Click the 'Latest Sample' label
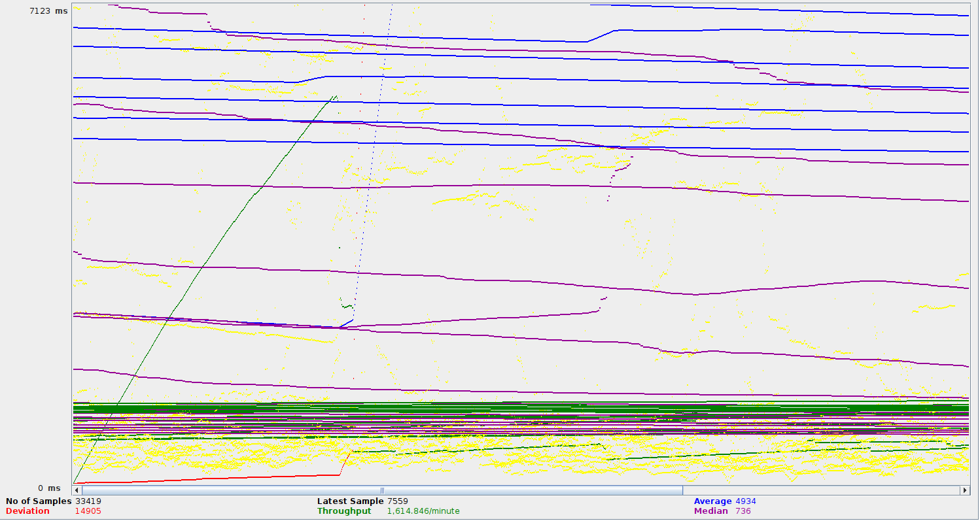 pyautogui.click(x=350, y=501)
